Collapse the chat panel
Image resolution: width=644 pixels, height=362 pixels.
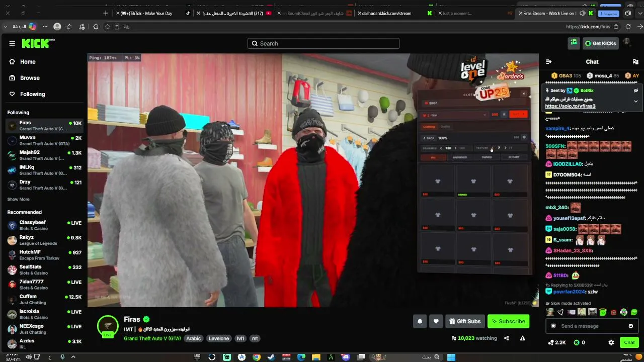pyautogui.click(x=549, y=62)
